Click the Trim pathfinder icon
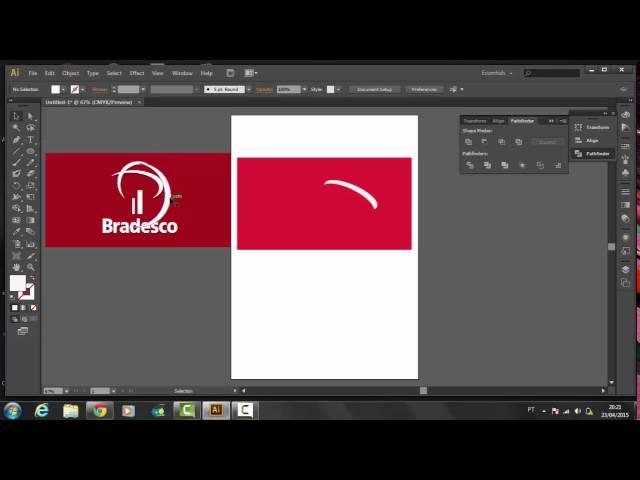Screen dimensions: 640x480 [487, 165]
